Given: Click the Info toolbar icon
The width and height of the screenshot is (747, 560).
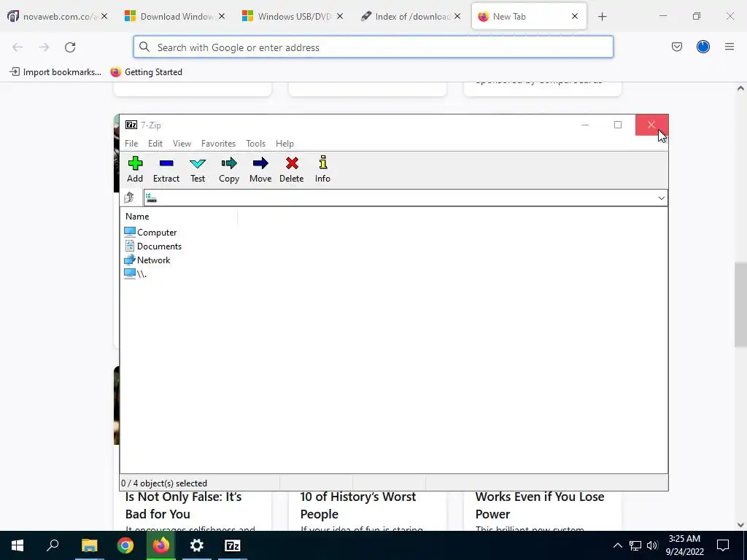Looking at the screenshot, I should (322, 169).
